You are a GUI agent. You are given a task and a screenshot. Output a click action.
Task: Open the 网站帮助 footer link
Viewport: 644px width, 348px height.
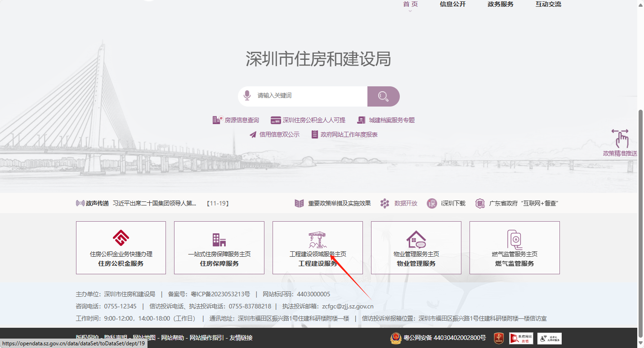coord(173,338)
